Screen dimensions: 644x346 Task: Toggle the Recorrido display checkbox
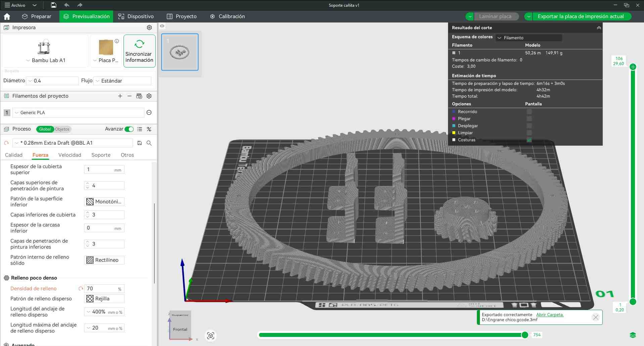(529, 112)
